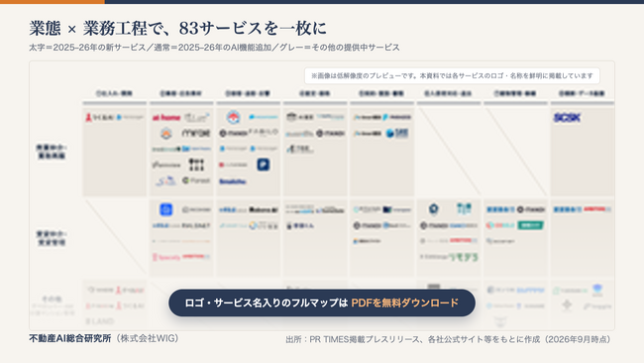Click the red at home logo
This screenshot has height=363, width=644.
[x=166, y=118]
